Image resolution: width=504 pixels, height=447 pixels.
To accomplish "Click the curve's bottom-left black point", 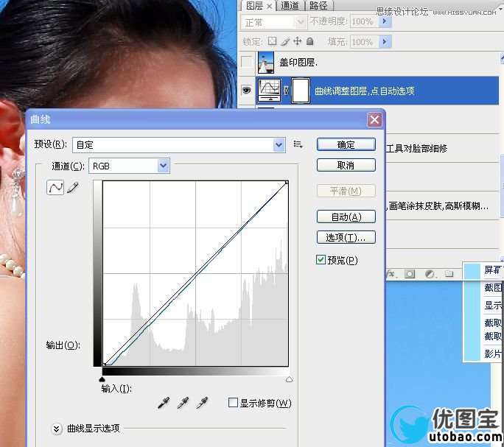I will click(105, 365).
